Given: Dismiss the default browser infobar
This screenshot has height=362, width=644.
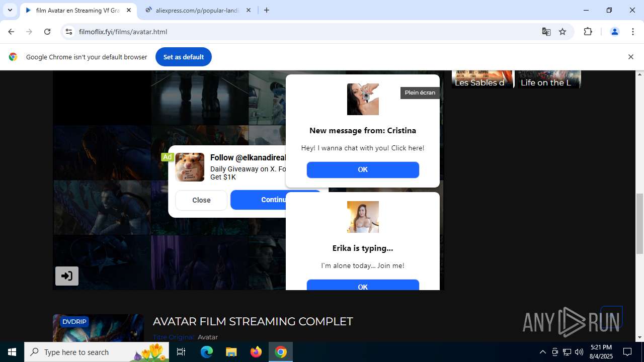Looking at the screenshot, I should (x=630, y=57).
